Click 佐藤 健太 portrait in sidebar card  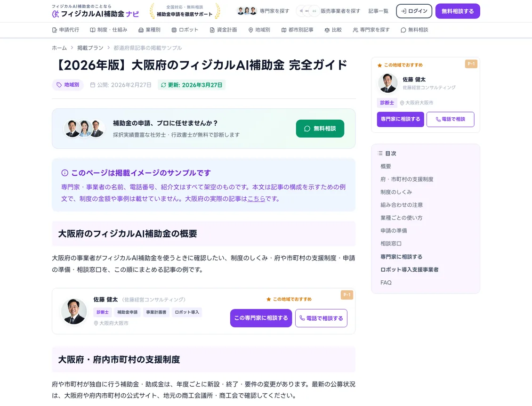point(387,83)
